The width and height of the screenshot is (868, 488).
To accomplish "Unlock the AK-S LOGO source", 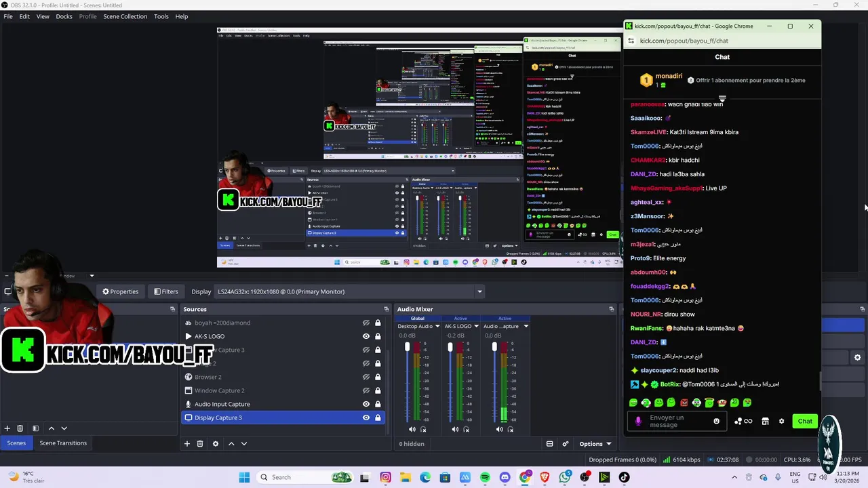I will click(x=378, y=336).
